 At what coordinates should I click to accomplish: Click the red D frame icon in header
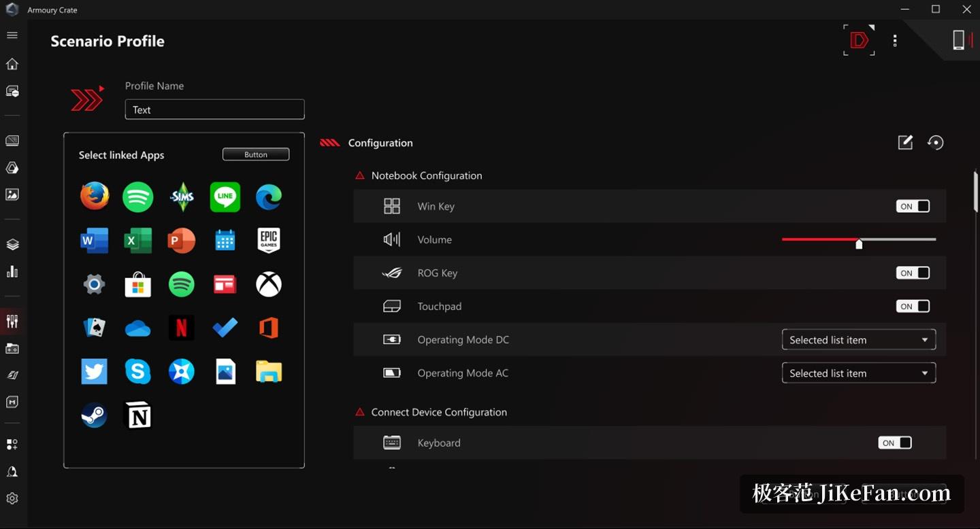[859, 40]
